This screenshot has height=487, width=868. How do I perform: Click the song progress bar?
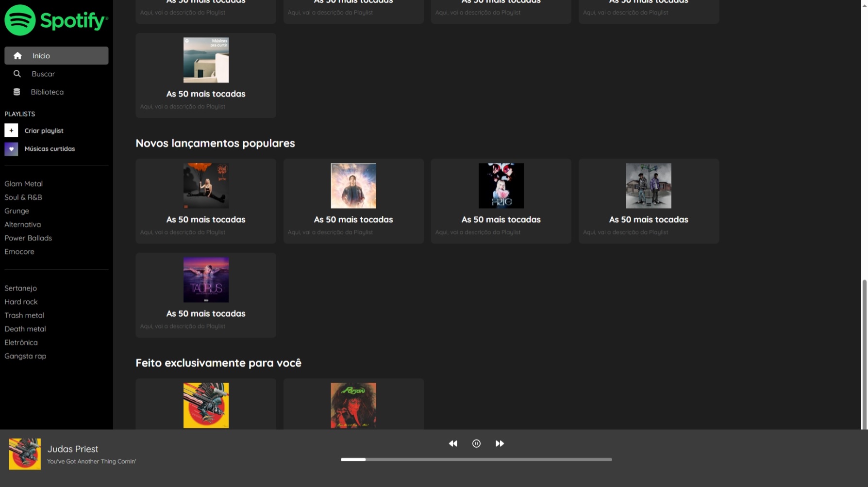(x=476, y=459)
